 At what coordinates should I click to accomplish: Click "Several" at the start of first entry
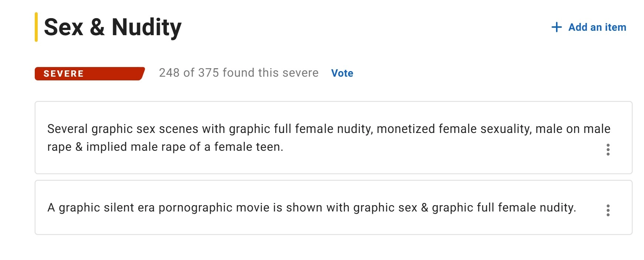click(68, 129)
